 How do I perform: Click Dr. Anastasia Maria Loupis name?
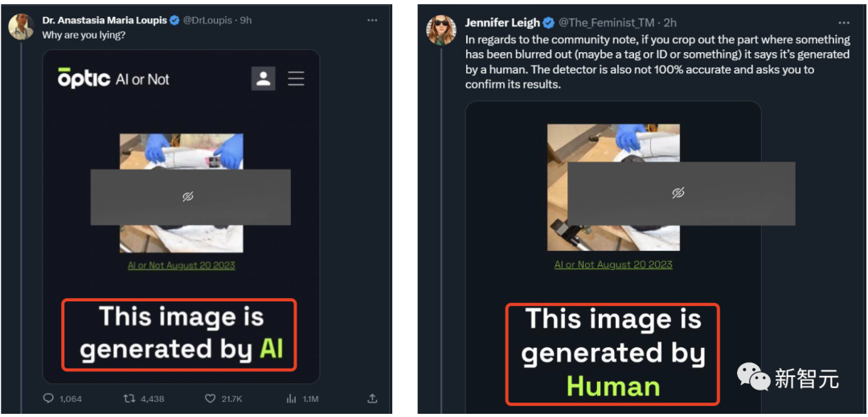click(104, 21)
